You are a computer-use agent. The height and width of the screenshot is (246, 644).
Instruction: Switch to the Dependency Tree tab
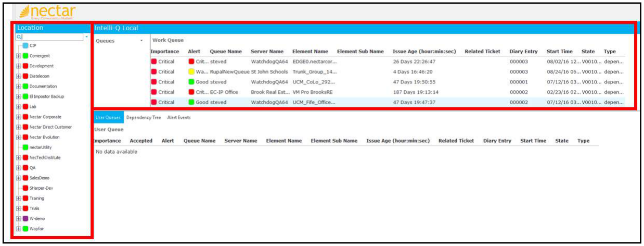click(x=144, y=118)
